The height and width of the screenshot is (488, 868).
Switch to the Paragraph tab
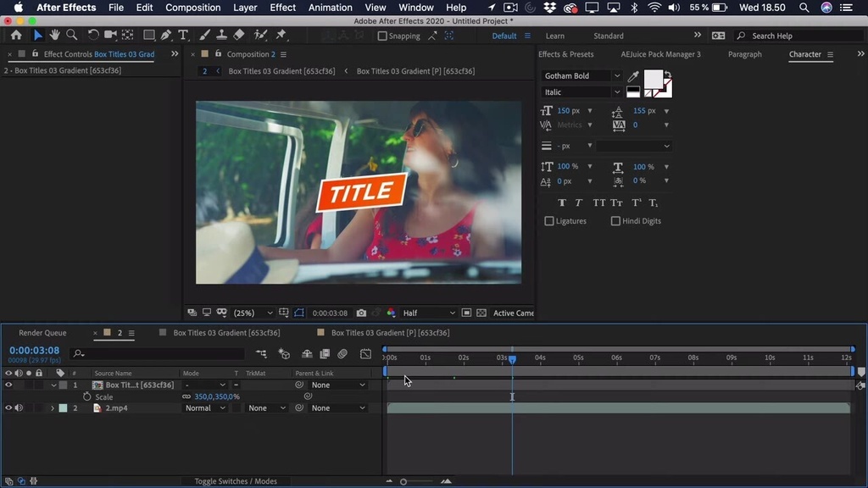745,54
